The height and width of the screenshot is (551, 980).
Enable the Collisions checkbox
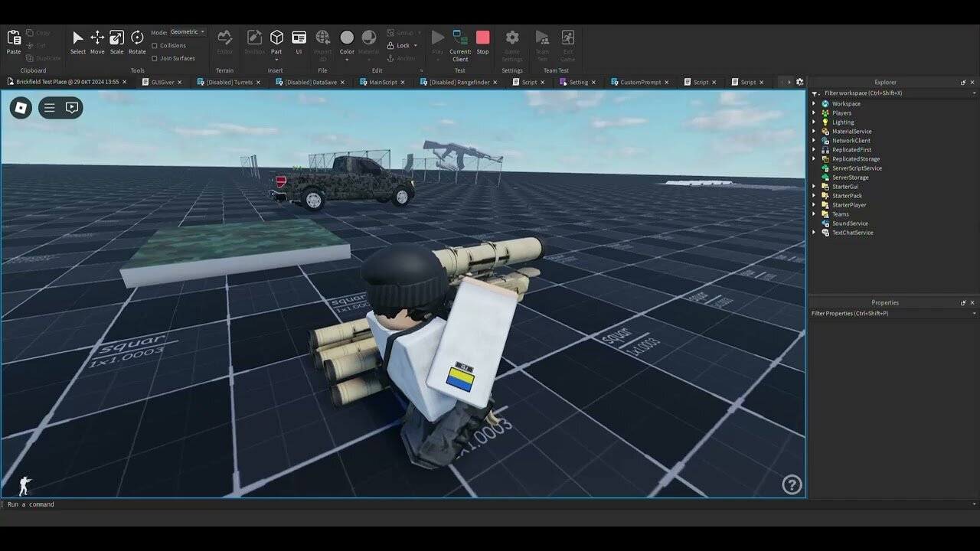tap(155, 46)
